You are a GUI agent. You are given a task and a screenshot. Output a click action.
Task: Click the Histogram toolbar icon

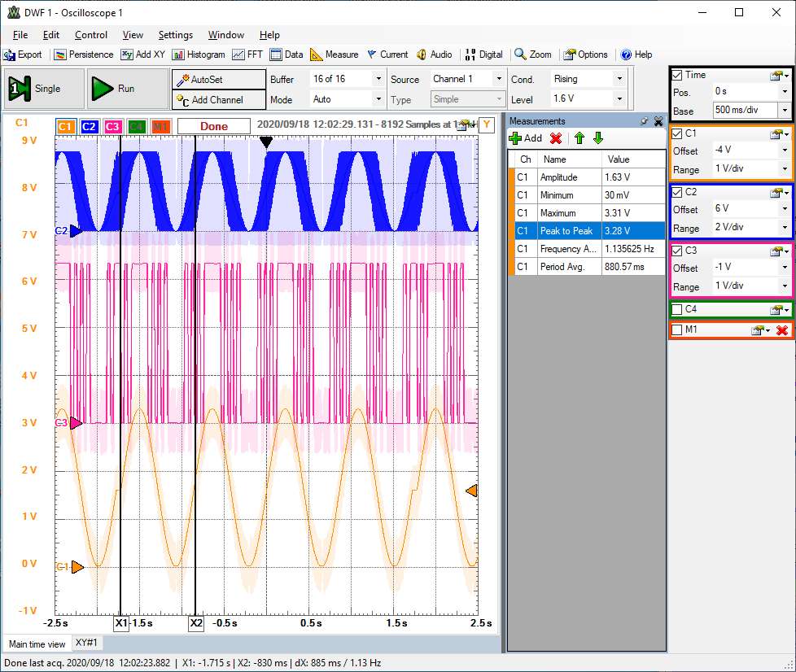[198, 55]
